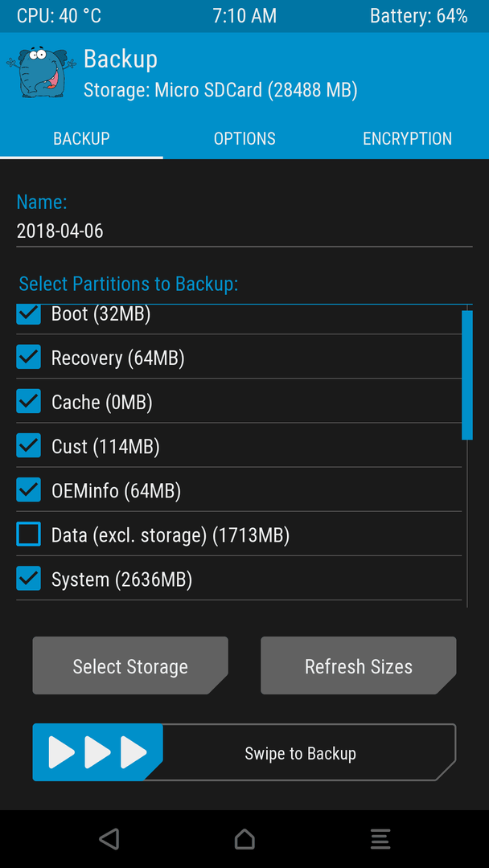Viewport: 489px width, 868px height.
Task: Tap the Android home navigation icon
Action: tap(244, 838)
